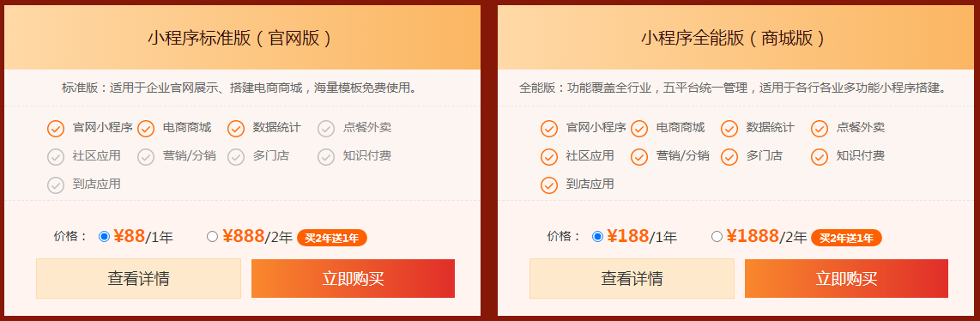Screen dimensions: 980x321
Task: Click the orange check icon for 到店应用 in the 全能版 plan
Action: pos(548,185)
